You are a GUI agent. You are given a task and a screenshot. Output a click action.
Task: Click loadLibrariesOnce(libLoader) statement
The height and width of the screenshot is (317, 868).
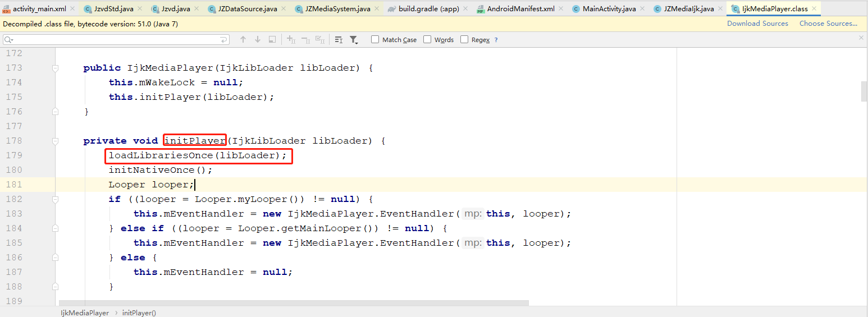[198, 155]
